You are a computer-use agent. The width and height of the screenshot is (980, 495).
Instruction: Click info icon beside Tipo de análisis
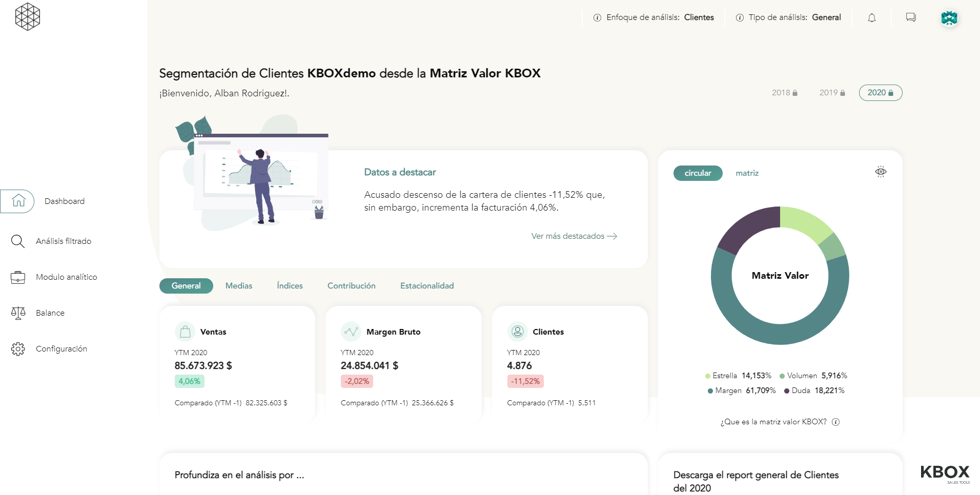(740, 17)
